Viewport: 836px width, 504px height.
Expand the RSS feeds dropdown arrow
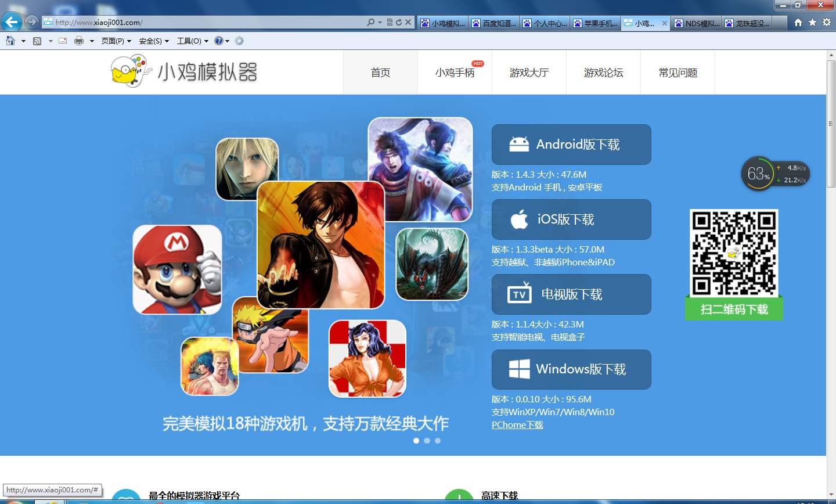(51, 41)
